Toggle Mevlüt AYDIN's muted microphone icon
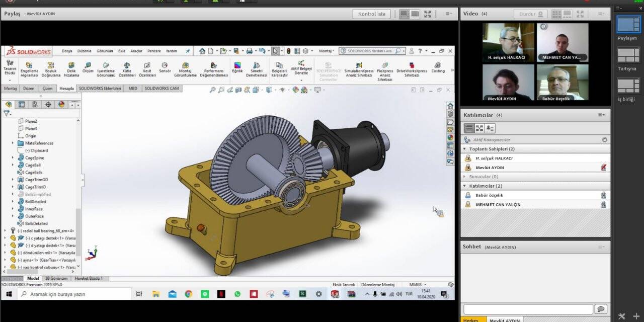Viewport: 644px width, 322px height. coord(603,168)
